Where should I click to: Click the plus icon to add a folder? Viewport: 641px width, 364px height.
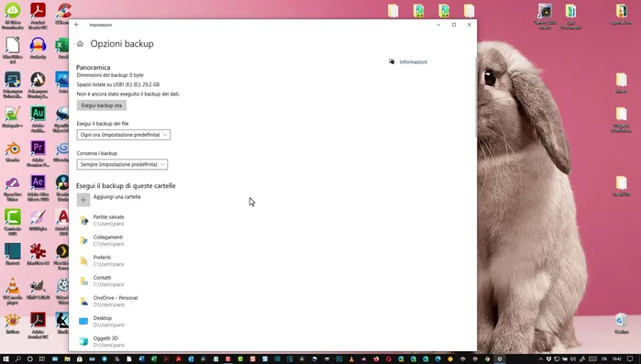(x=83, y=200)
